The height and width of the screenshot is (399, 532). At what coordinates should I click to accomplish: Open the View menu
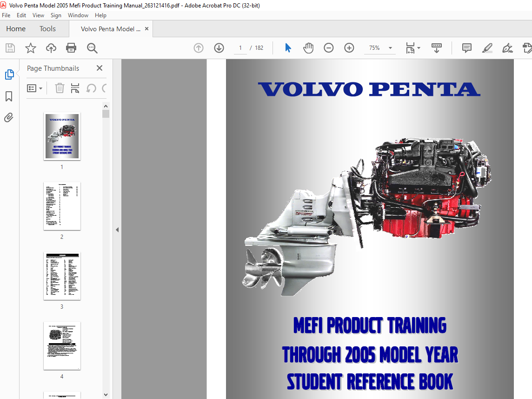pos(38,15)
